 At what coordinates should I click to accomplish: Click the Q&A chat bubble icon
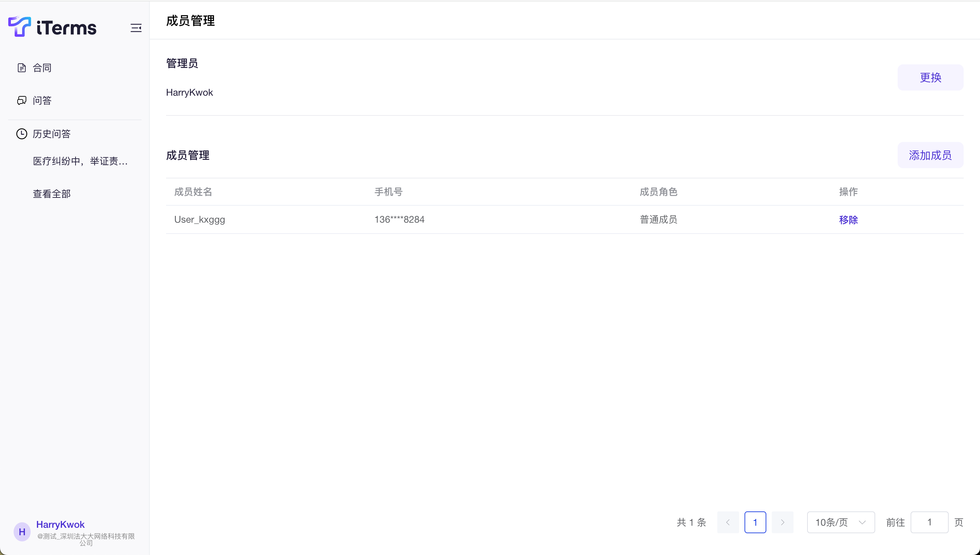pos(22,100)
